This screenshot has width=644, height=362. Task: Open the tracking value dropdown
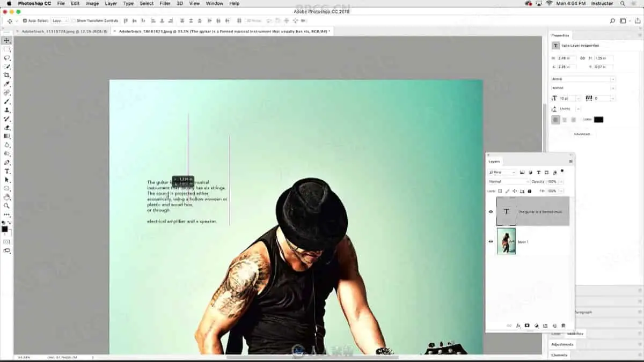click(613, 99)
